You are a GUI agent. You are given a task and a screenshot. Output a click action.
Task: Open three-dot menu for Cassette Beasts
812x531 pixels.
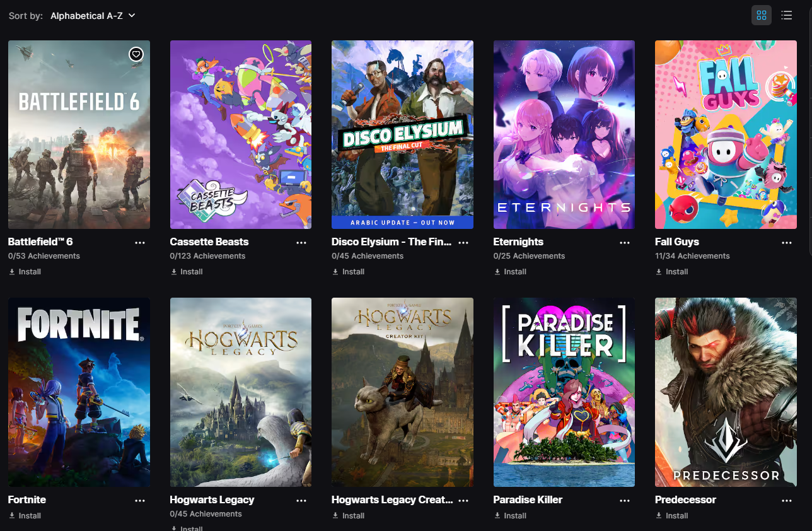click(301, 242)
